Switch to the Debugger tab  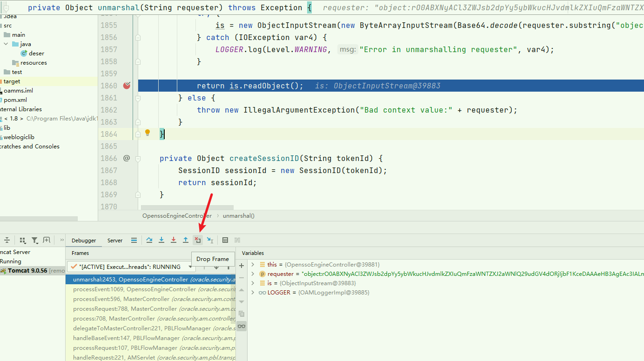pos(84,241)
